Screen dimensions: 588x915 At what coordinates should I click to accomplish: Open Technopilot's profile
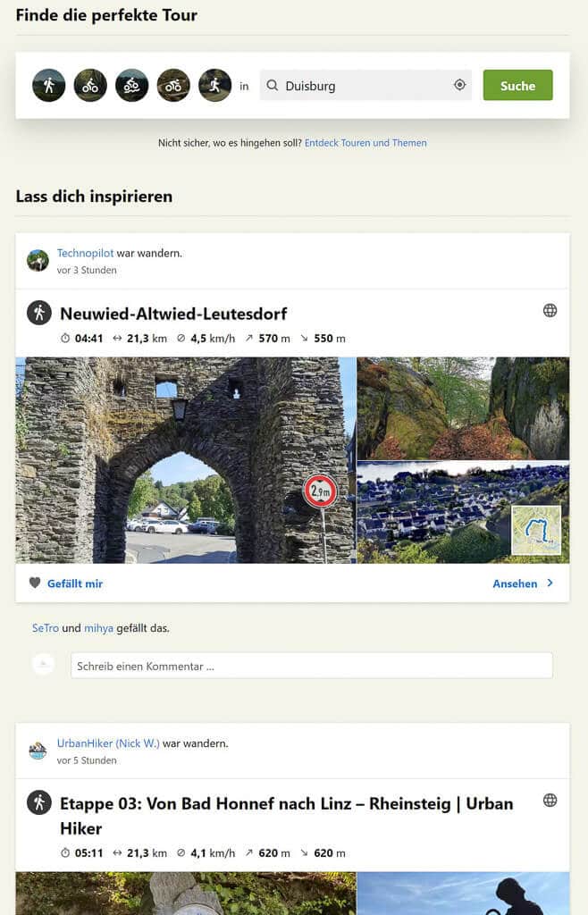(x=85, y=253)
